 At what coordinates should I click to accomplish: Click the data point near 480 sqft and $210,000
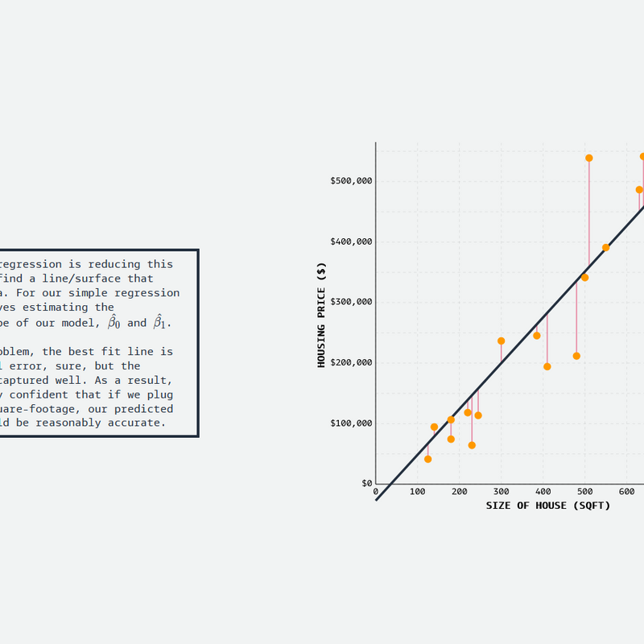pos(576,356)
